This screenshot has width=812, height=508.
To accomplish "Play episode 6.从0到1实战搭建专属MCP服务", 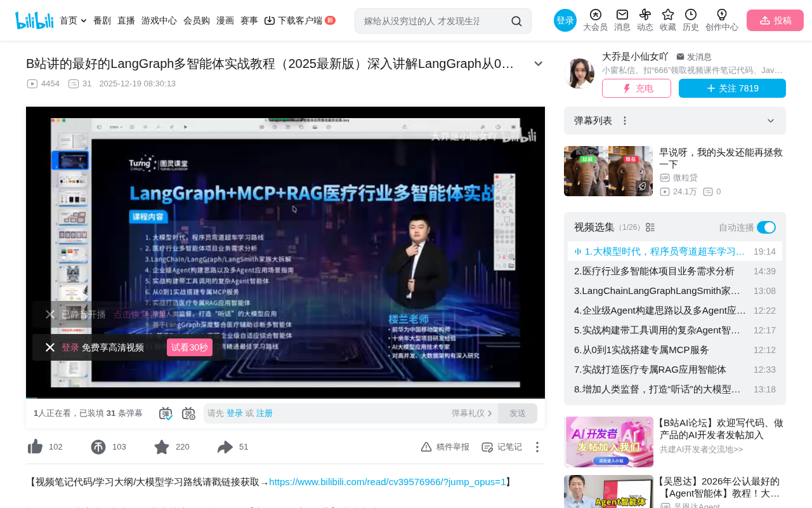I will 675,350.
